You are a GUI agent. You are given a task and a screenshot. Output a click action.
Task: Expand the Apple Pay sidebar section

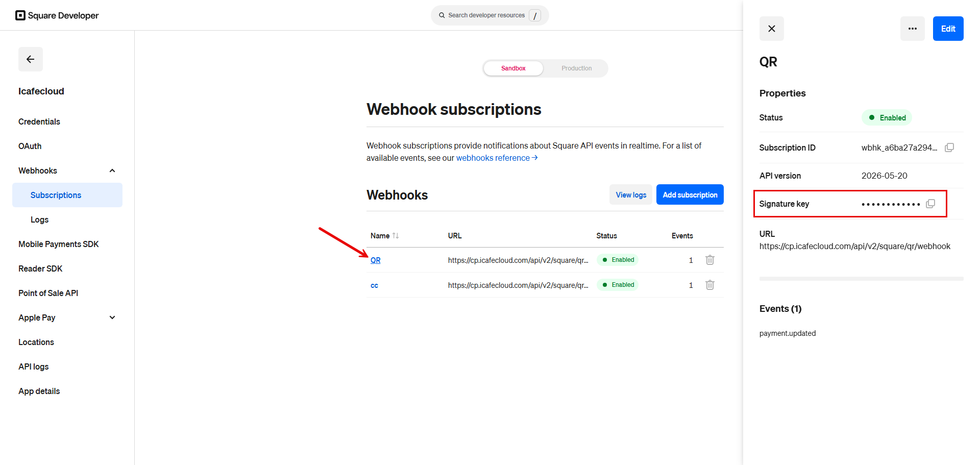[x=112, y=317]
